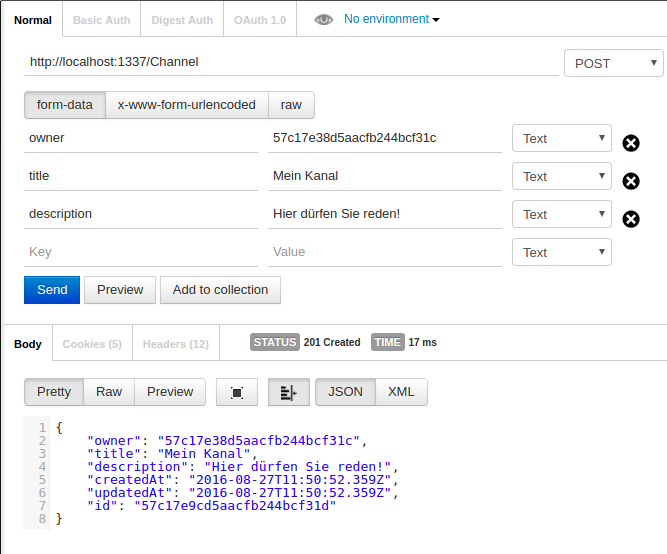Expand the No environment dropdown

tap(391, 19)
